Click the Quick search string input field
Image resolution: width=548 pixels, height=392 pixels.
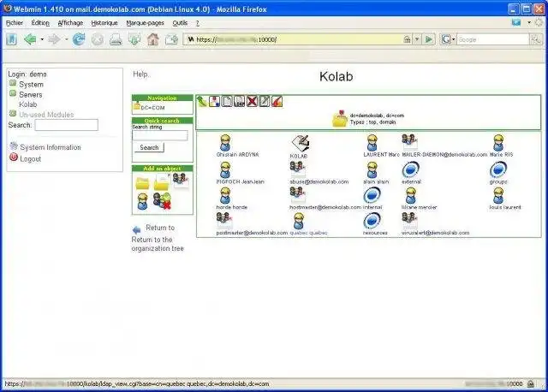[x=160, y=135]
